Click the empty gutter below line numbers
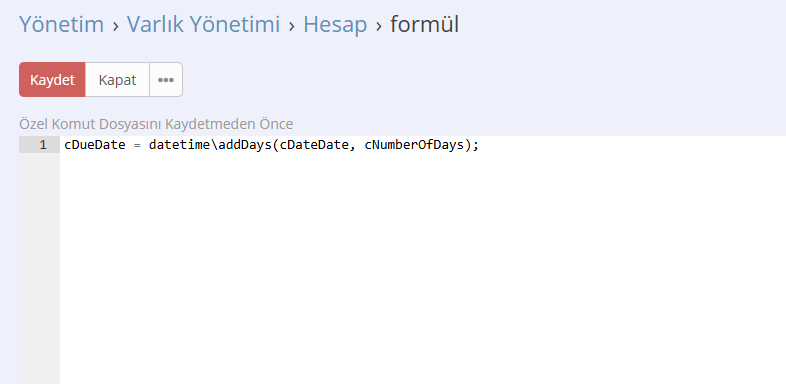The image size is (786, 384). click(40, 268)
